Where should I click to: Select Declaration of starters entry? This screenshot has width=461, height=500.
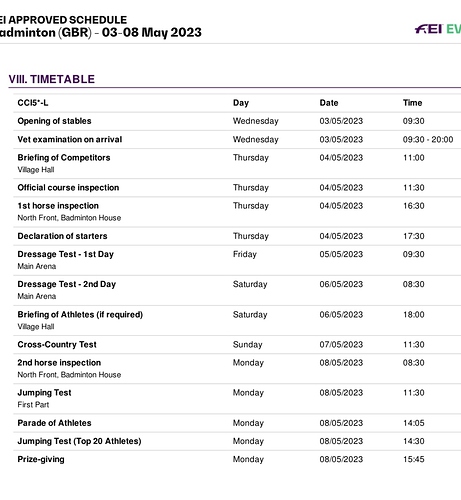(x=62, y=236)
